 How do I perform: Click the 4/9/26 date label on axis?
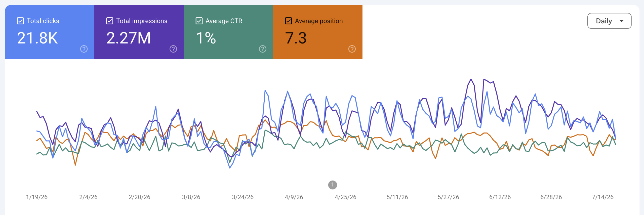[294, 197]
